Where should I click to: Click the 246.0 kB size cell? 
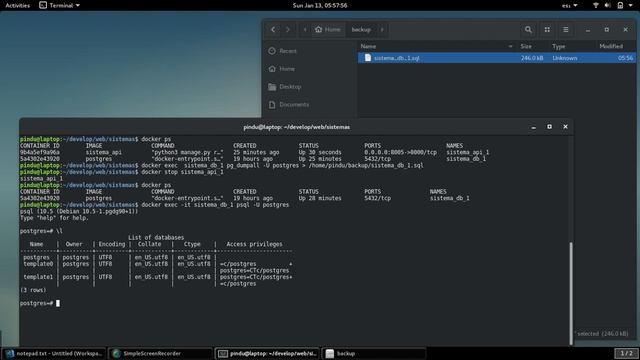pyautogui.click(x=532, y=58)
